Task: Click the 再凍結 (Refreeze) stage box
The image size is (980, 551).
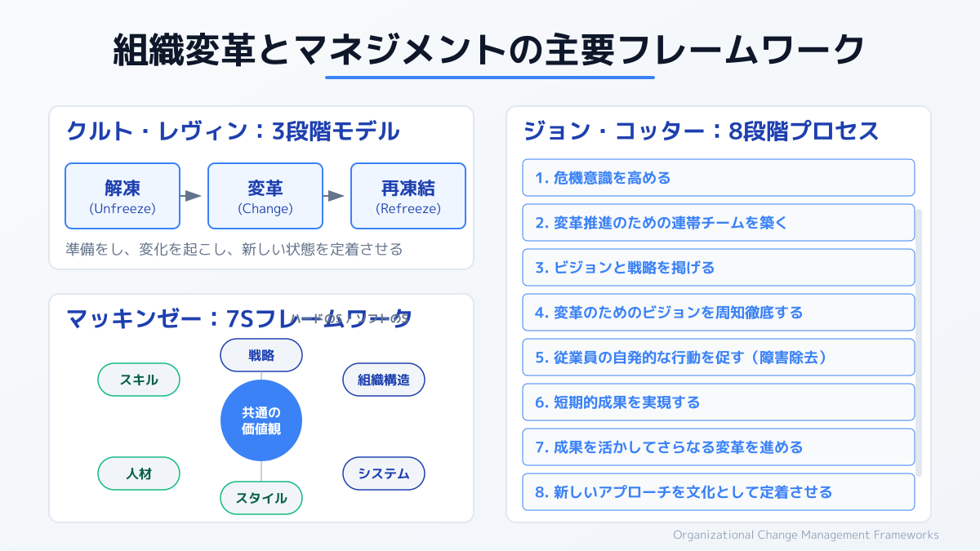Action: [408, 196]
